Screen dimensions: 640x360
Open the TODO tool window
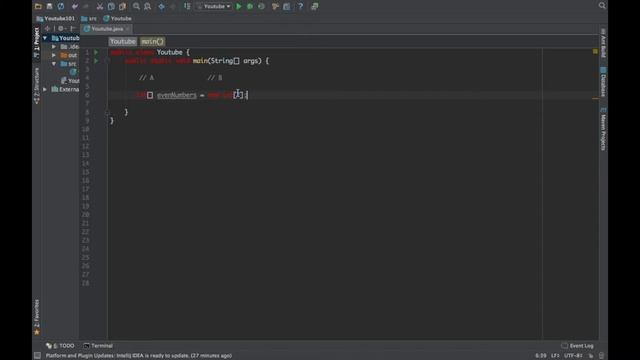pyautogui.click(x=60, y=346)
